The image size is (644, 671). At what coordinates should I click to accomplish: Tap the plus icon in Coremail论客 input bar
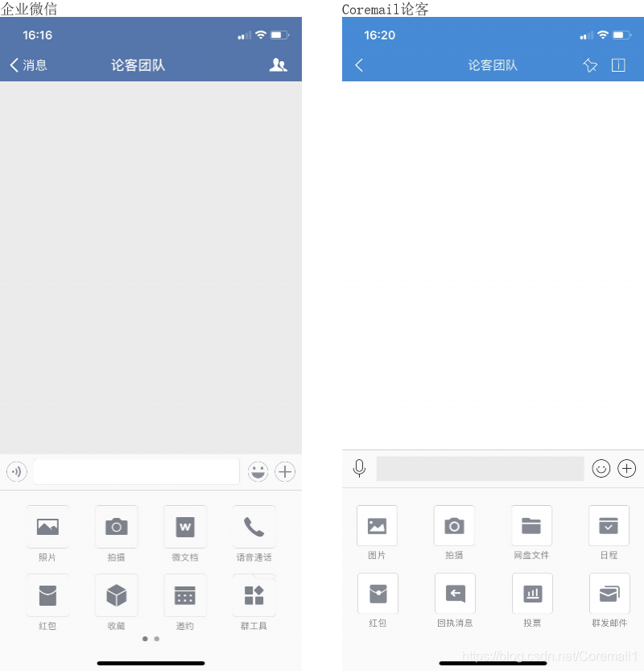(627, 469)
